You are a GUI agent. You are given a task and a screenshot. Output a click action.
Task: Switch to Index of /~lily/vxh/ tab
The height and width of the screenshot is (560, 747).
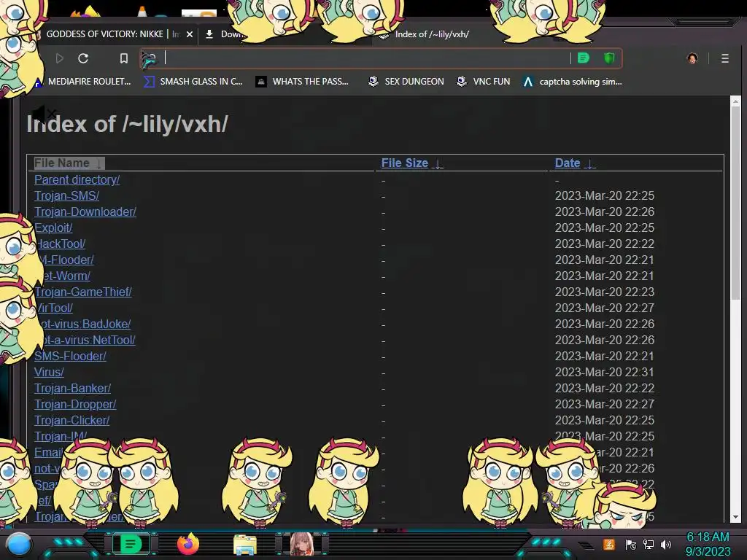tap(432, 34)
